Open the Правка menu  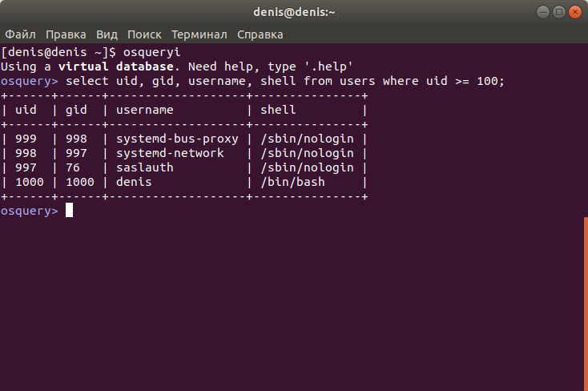coord(66,34)
